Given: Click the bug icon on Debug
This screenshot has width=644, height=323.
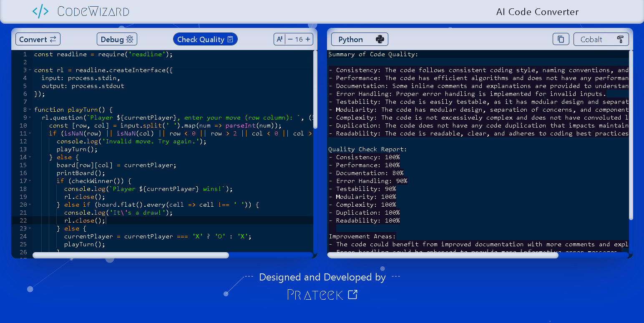Looking at the screenshot, I should coord(130,39).
